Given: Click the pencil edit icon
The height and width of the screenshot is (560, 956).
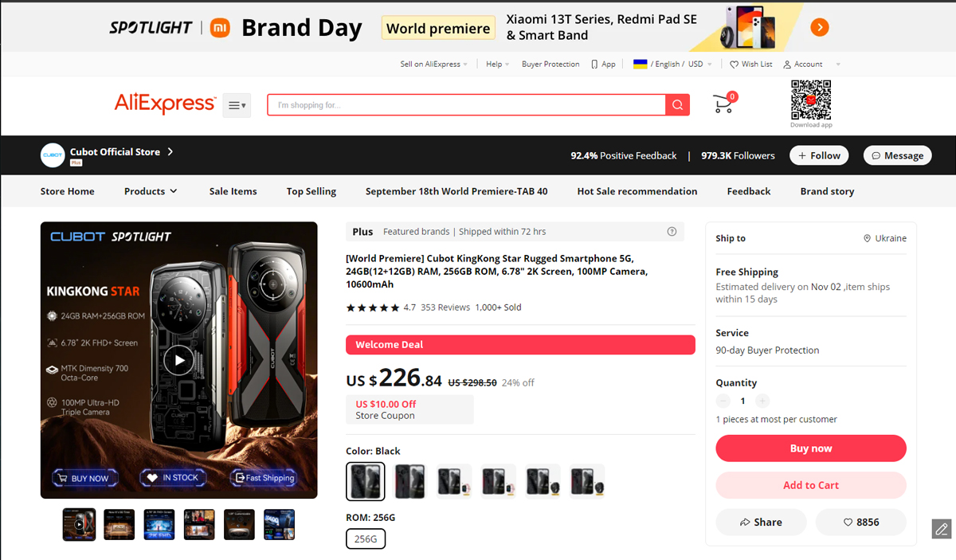Looking at the screenshot, I should pos(942,528).
